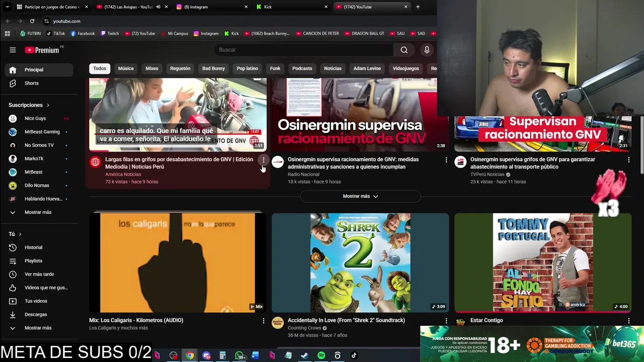Viewport: 644px width, 362px height.
Task: Switch to the Kick browser tab
Action: click(291, 7)
